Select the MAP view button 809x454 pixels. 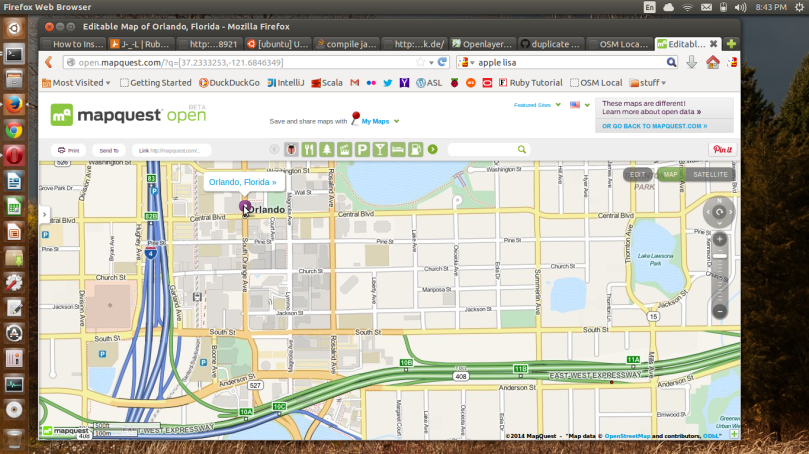click(670, 174)
